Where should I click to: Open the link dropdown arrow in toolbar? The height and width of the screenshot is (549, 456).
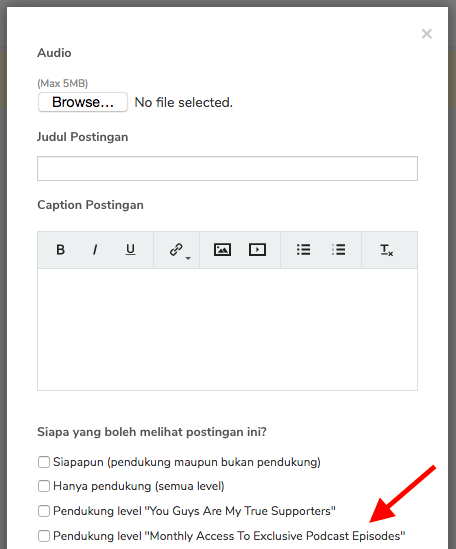[x=188, y=258]
